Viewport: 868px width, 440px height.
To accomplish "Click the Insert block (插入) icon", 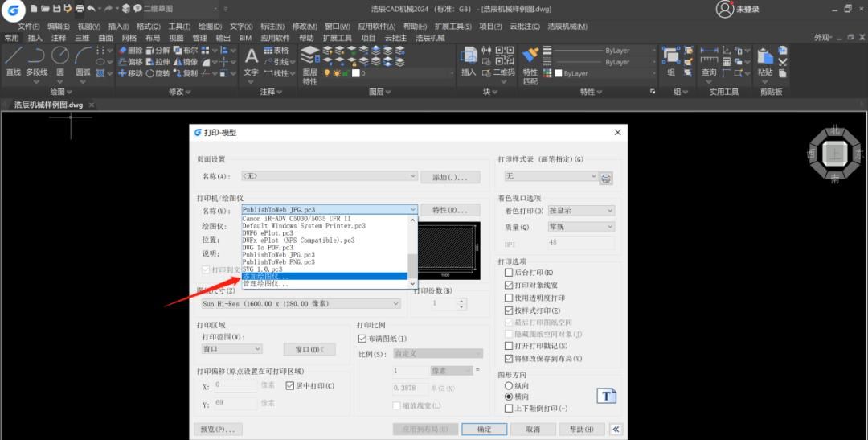I will point(469,55).
